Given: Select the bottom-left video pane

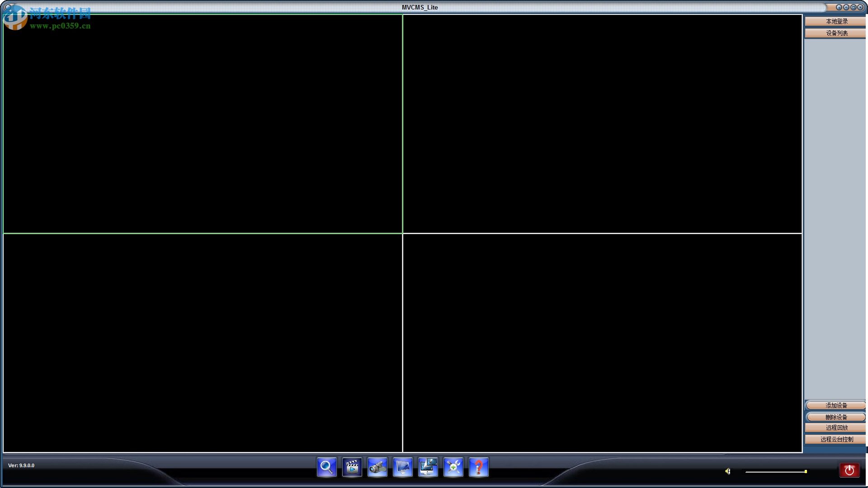Looking at the screenshot, I should pos(203,343).
